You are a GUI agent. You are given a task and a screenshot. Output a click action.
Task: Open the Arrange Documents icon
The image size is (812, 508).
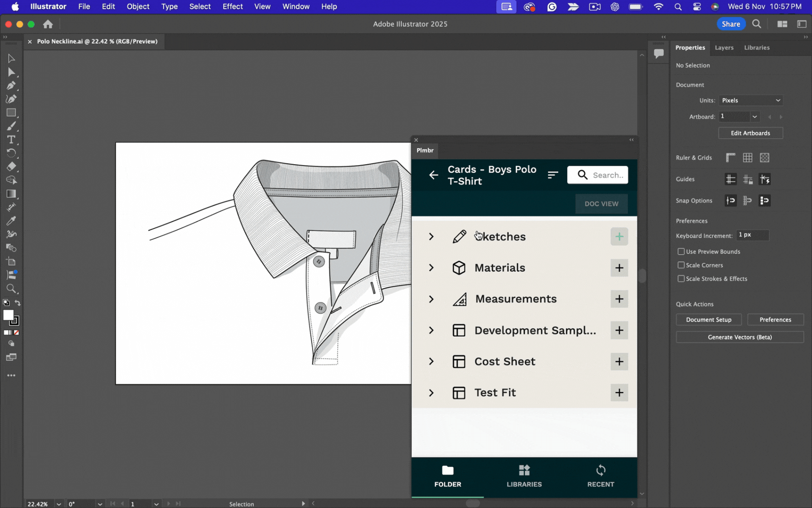(782, 24)
